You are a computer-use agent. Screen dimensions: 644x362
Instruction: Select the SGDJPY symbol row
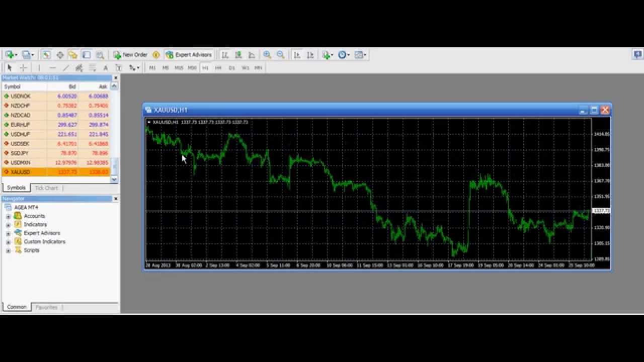tap(56, 153)
